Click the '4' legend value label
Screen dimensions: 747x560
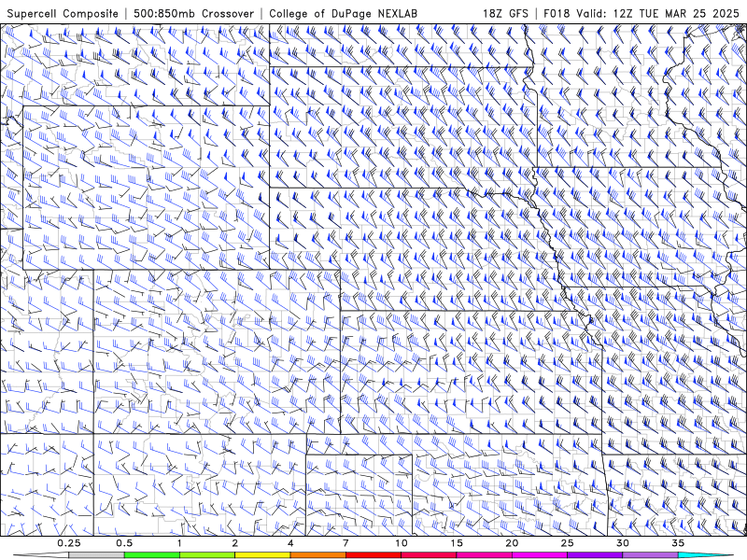(x=290, y=543)
